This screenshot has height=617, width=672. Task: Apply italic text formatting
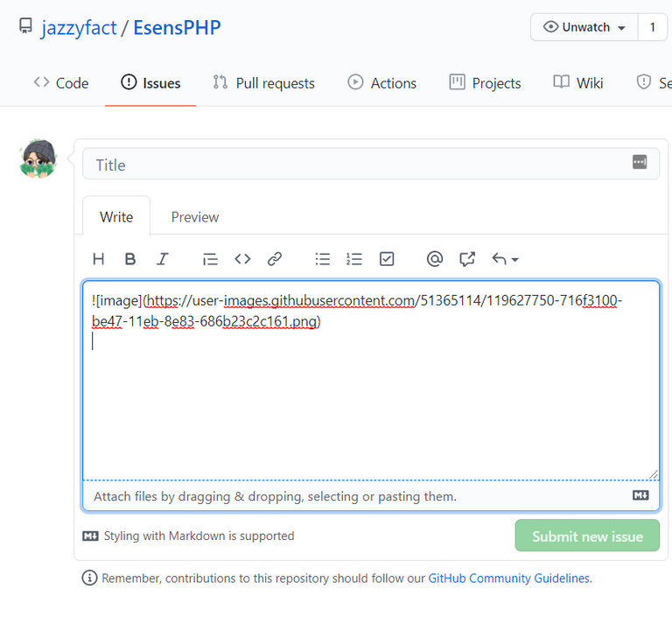click(163, 259)
